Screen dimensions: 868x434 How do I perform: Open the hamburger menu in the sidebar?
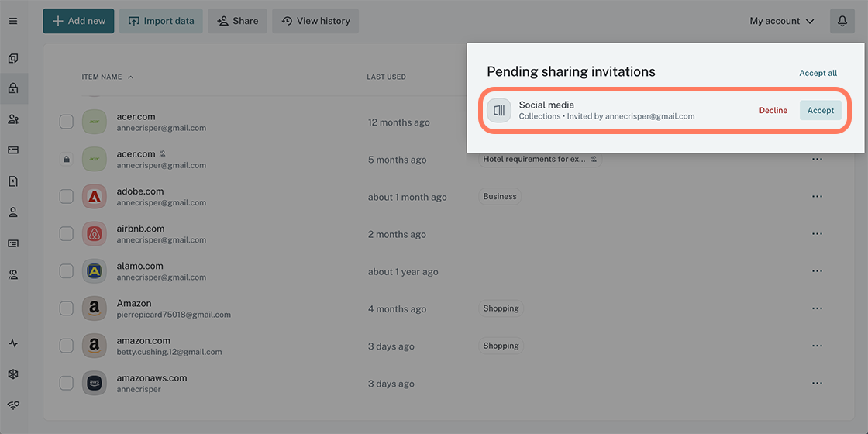(13, 21)
